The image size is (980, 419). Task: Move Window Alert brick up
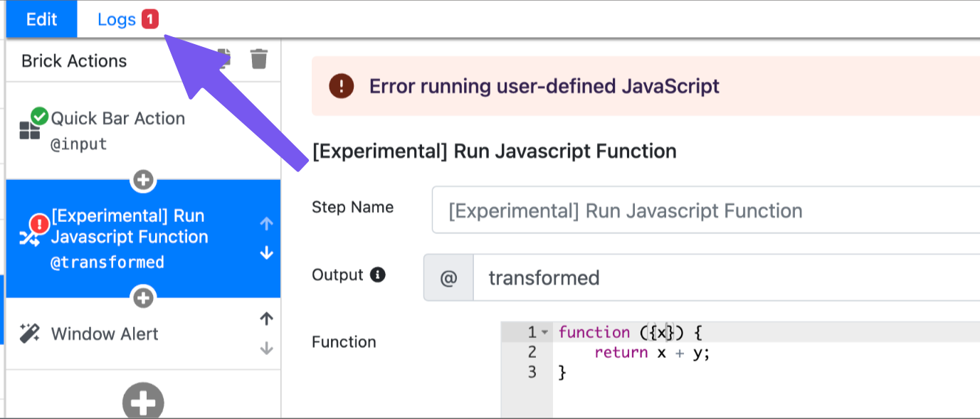[267, 319]
